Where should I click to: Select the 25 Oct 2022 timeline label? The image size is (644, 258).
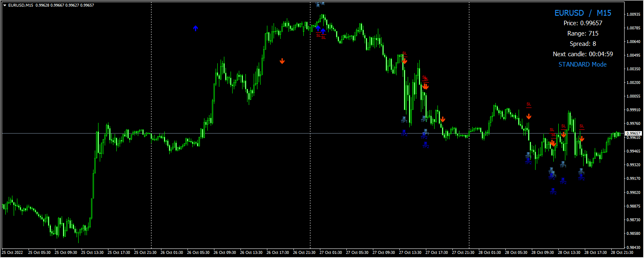click(13, 251)
